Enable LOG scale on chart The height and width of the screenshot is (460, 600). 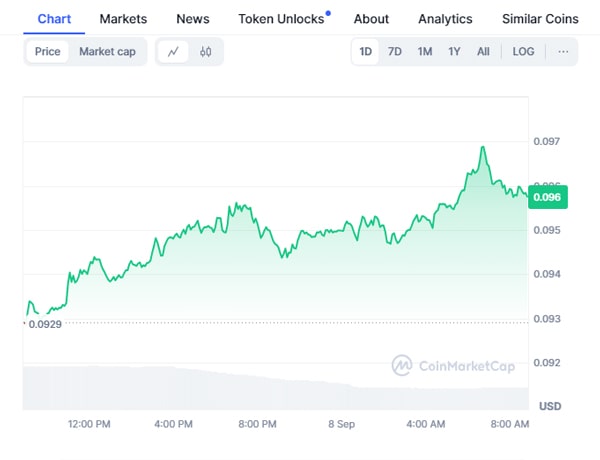tap(523, 52)
